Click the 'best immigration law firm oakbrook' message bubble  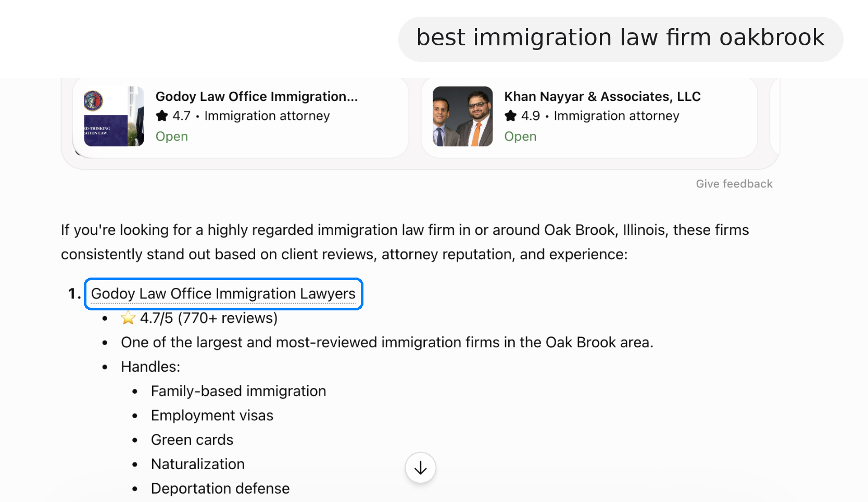point(621,39)
